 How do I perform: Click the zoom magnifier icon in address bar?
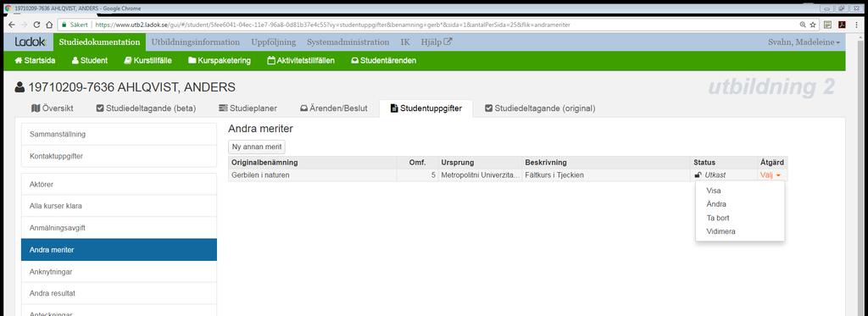tap(803, 25)
